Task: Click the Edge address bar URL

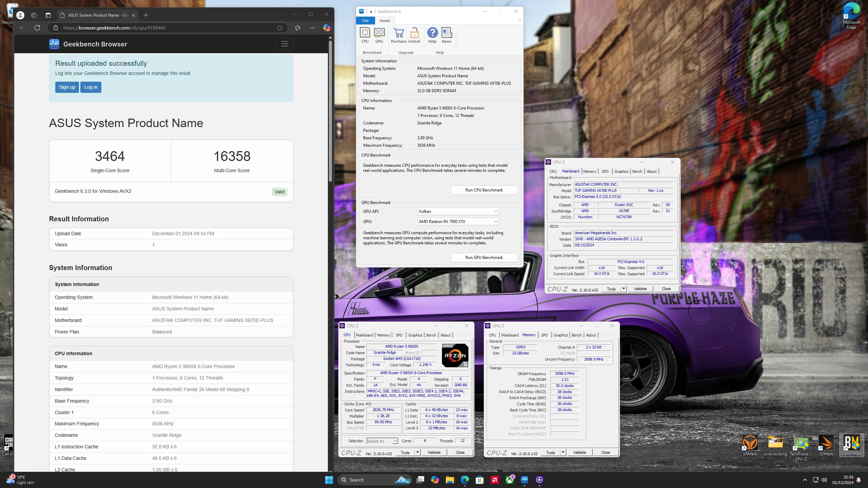Action: click(x=115, y=28)
